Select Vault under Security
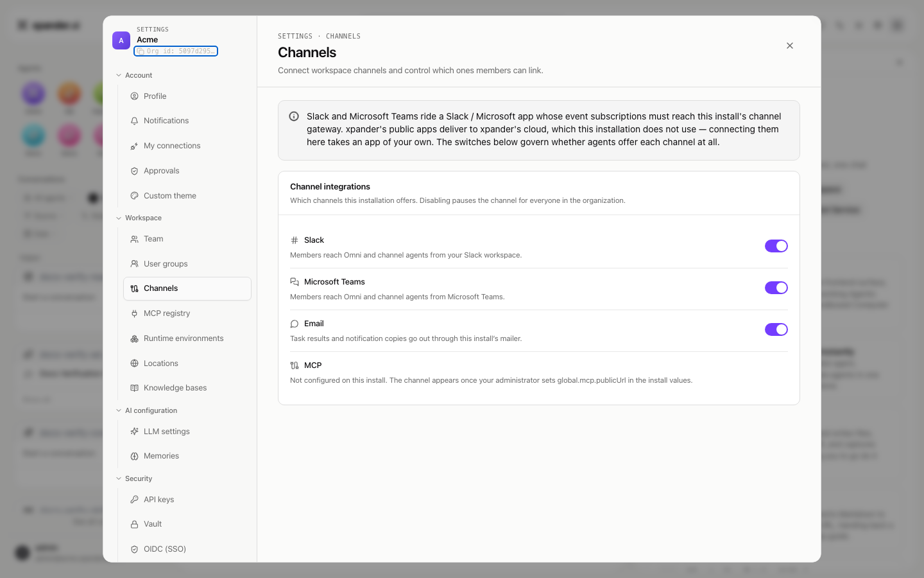The height and width of the screenshot is (578, 924). [187, 524]
